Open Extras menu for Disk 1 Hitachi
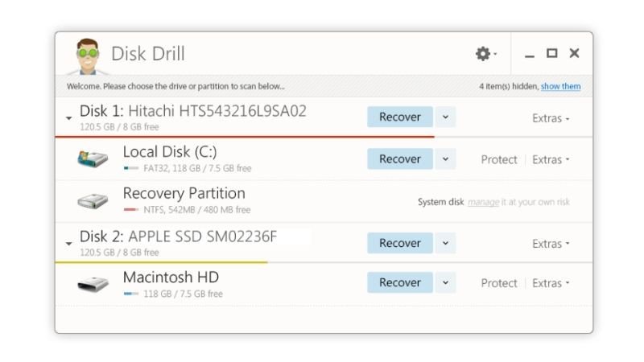644x362 pixels. pos(551,118)
